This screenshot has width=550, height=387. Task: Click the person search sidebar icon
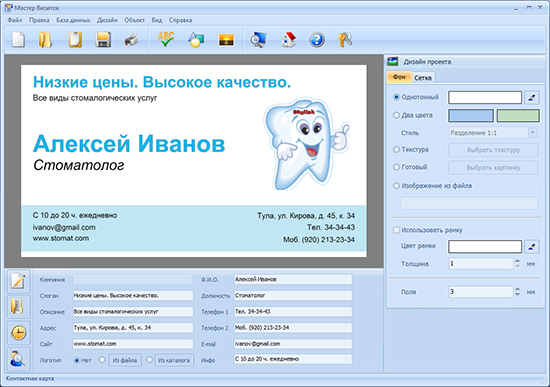pyautogui.click(x=18, y=358)
